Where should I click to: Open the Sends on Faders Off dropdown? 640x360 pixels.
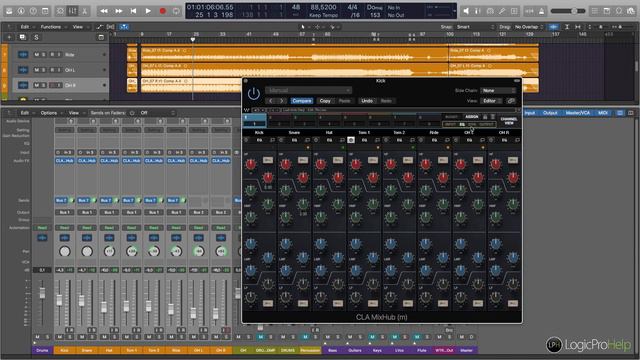click(x=157, y=113)
